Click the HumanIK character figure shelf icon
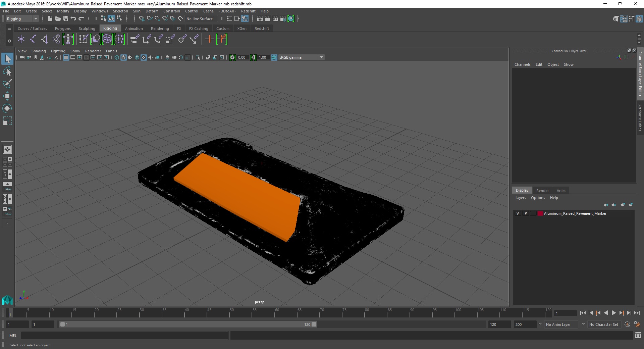Screen dimensions: 644x349 pyautogui.click(x=68, y=39)
